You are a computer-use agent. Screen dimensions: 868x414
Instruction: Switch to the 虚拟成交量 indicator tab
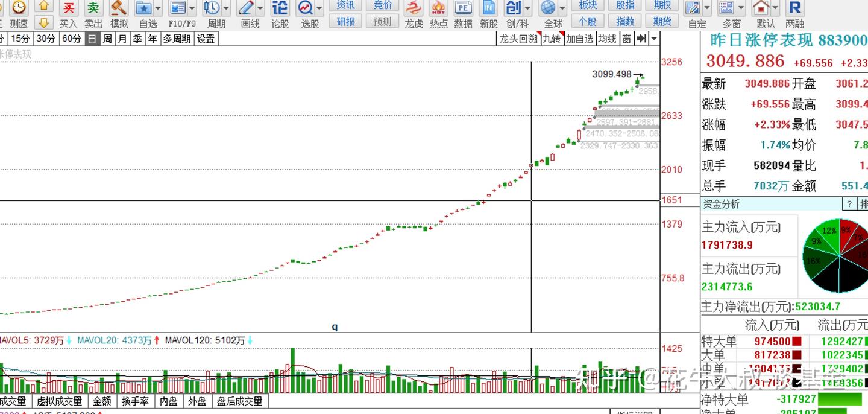(60, 401)
